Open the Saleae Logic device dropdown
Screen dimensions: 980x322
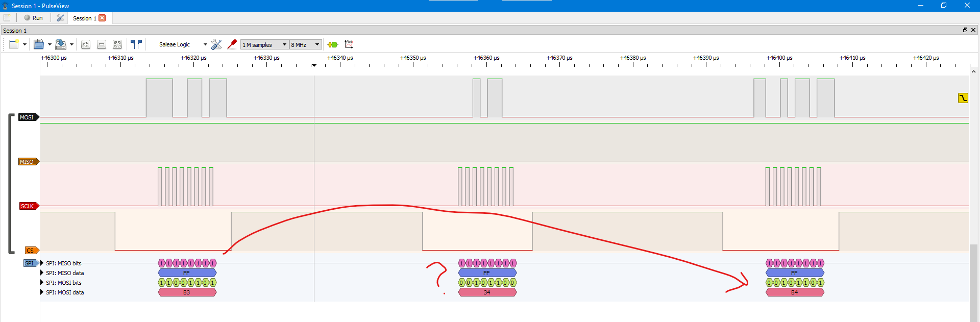(182, 45)
